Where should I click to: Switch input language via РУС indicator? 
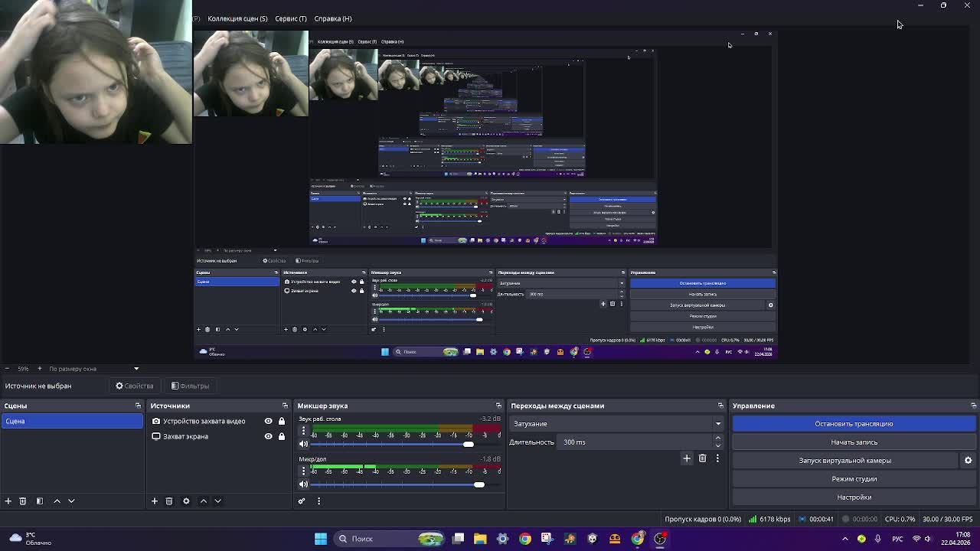click(x=900, y=539)
